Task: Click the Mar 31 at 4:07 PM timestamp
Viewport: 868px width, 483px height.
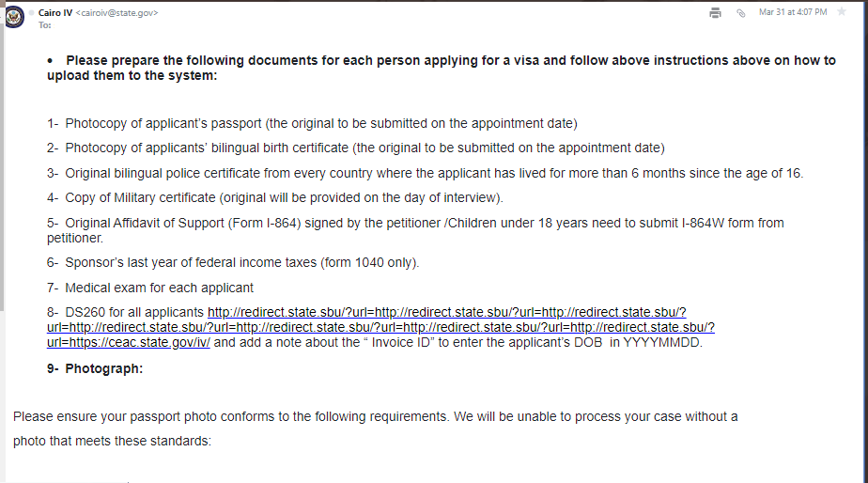Action: coord(793,12)
